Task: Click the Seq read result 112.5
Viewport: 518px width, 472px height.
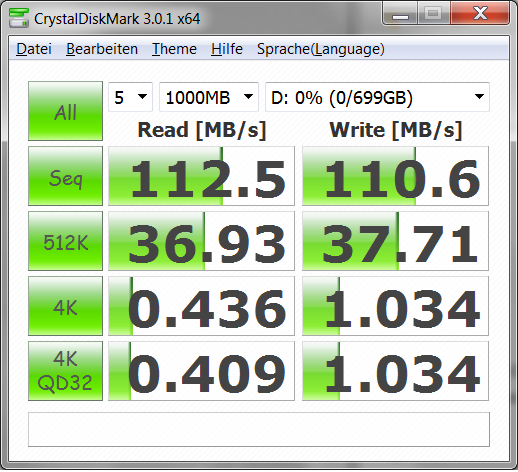Action: click(x=201, y=176)
